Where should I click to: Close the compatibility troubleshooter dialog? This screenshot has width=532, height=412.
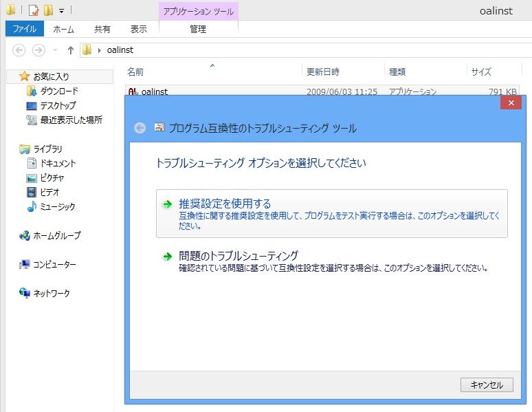pos(511,102)
